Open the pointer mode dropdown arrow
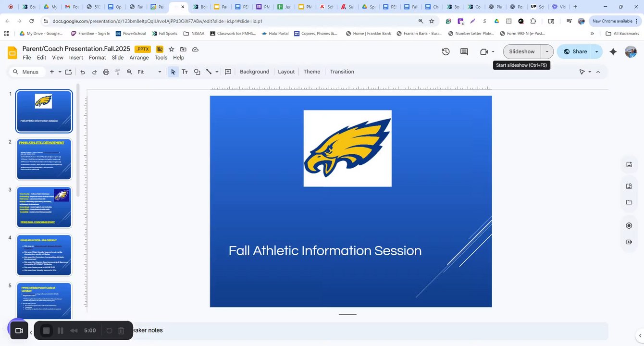This screenshot has width=644, height=346. (590, 72)
